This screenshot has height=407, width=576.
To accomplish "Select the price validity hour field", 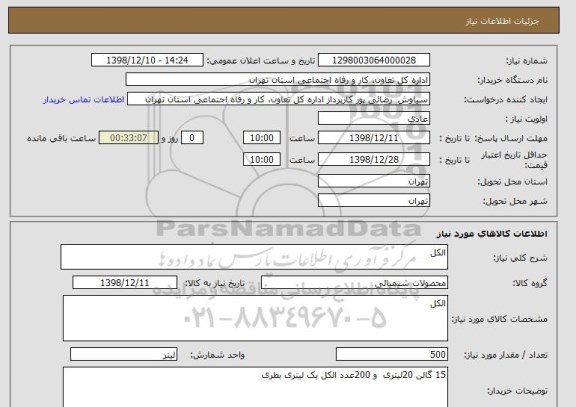I will coord(262,159).
